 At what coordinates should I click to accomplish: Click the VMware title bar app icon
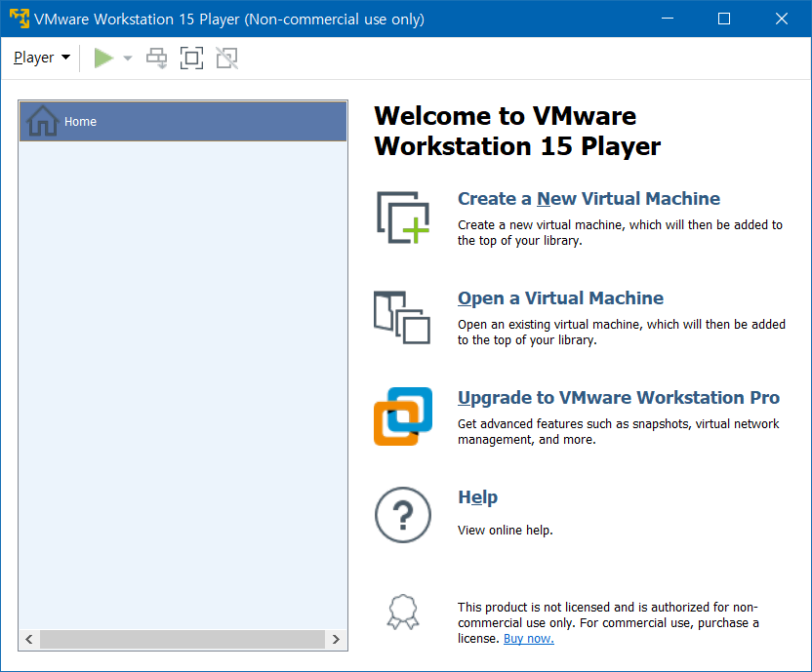click(20, 19)
